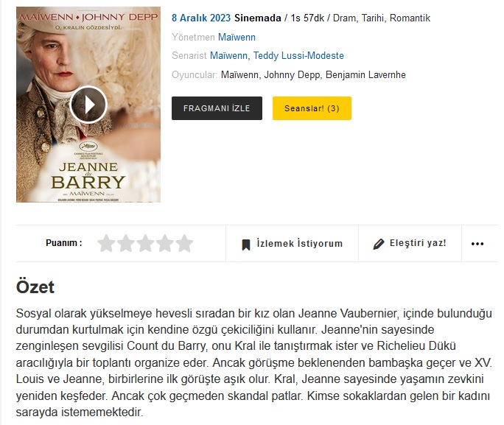Open Seanslar! (3) showtimes button
Image resolution: width=504 pixels, height=425 pixels.
pyautogui.click(x=312, y=108)
